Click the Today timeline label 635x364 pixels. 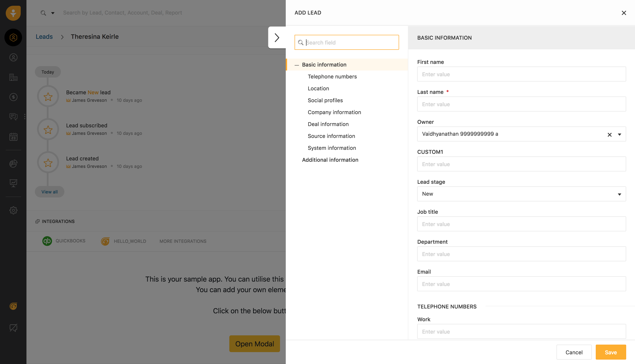pyautogui.click(x=48, y=72)
